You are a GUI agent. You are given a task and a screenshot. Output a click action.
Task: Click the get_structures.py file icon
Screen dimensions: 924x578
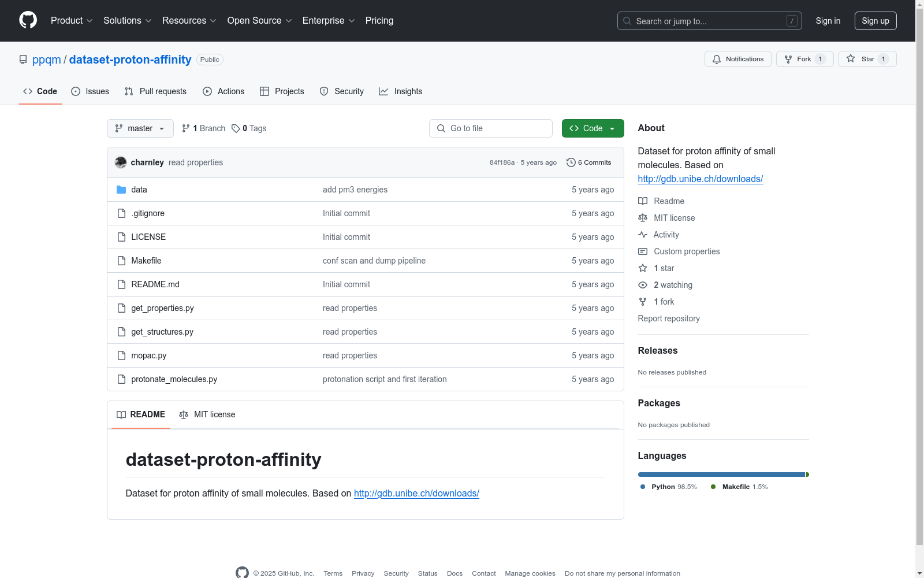pyautogui.click(x=121, y=332)
